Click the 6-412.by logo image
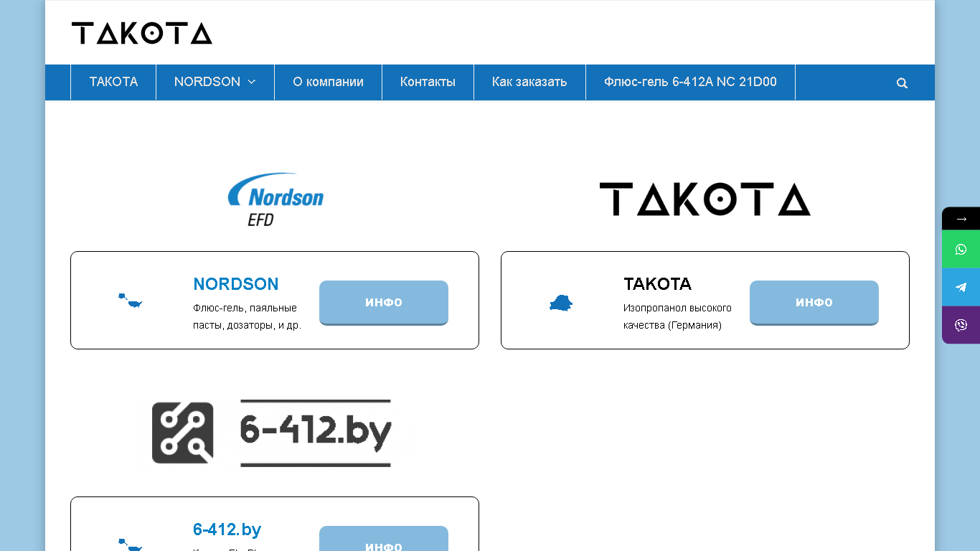This screenshot has width=980, height=551. (x=272, y=433)
